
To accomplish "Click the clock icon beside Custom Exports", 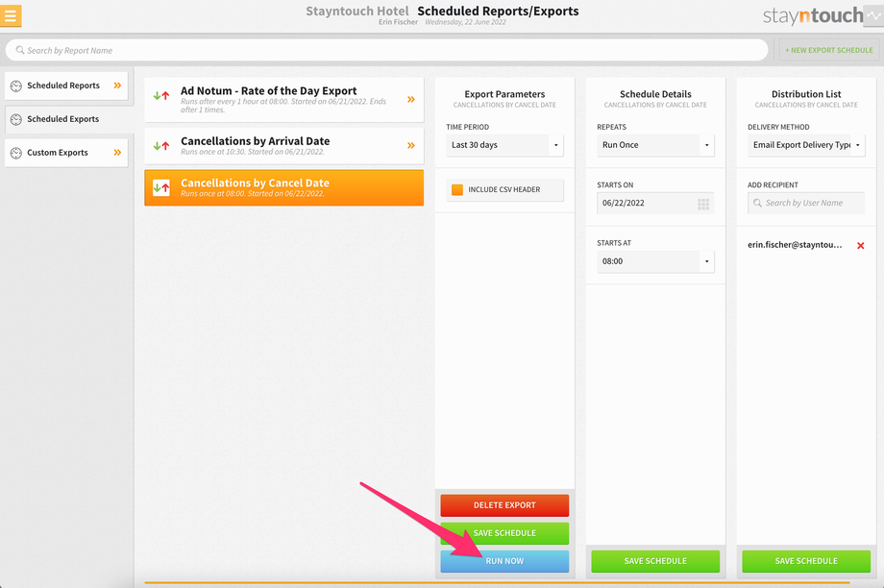I will click(16, 153).
